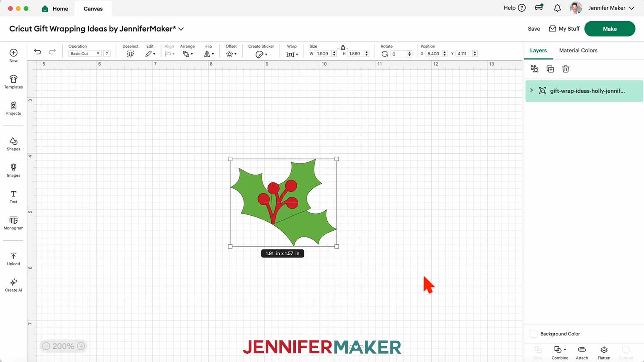
Task: Click the machine connection icon in header
Action: click(x=539, y=7)
